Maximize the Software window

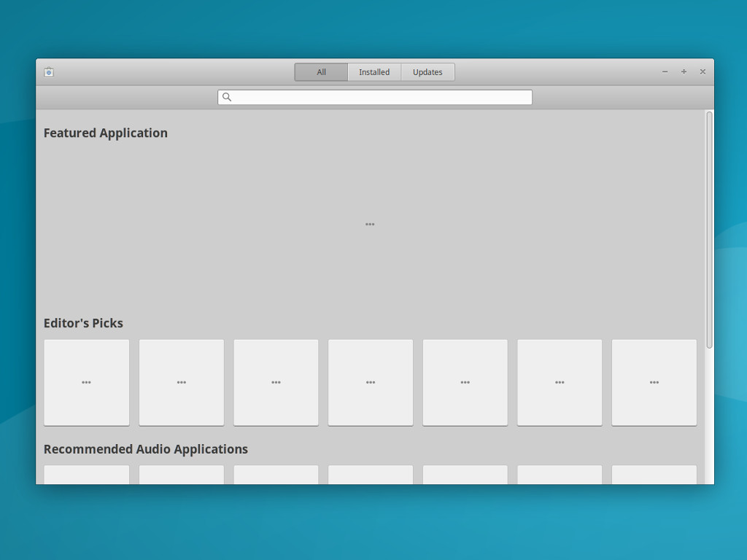coord(684,72)
